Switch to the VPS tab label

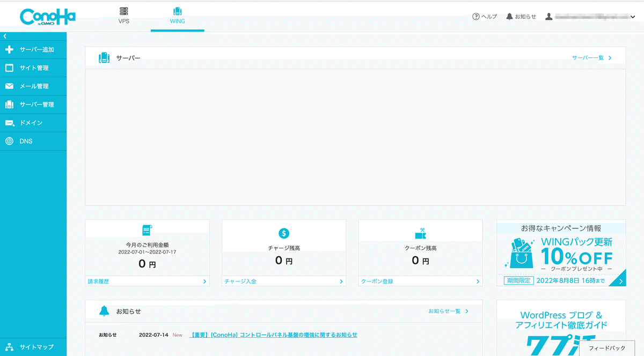click(x=124, y=21)
